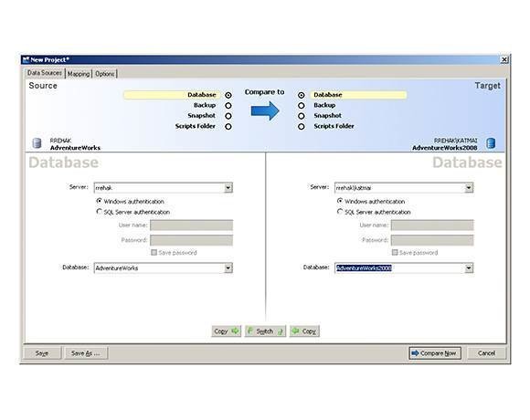Open target Server dropdown arrow
Image resolution: width=530 pixels, height=420 pixels.
pyautogui.click(x=469, y=188)
